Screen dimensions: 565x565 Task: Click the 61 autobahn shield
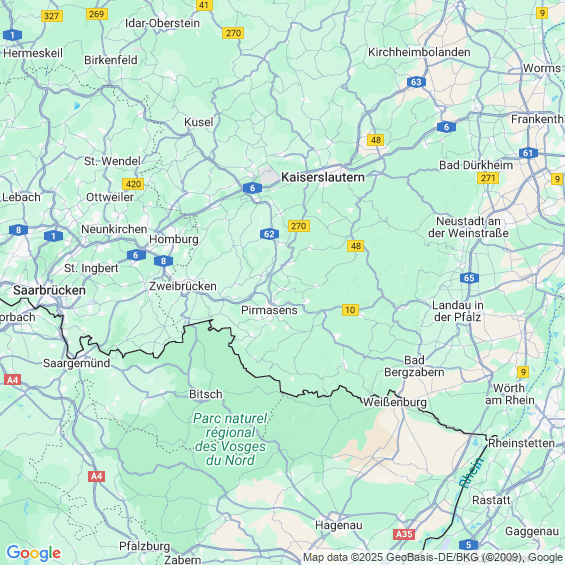(528, 153)
